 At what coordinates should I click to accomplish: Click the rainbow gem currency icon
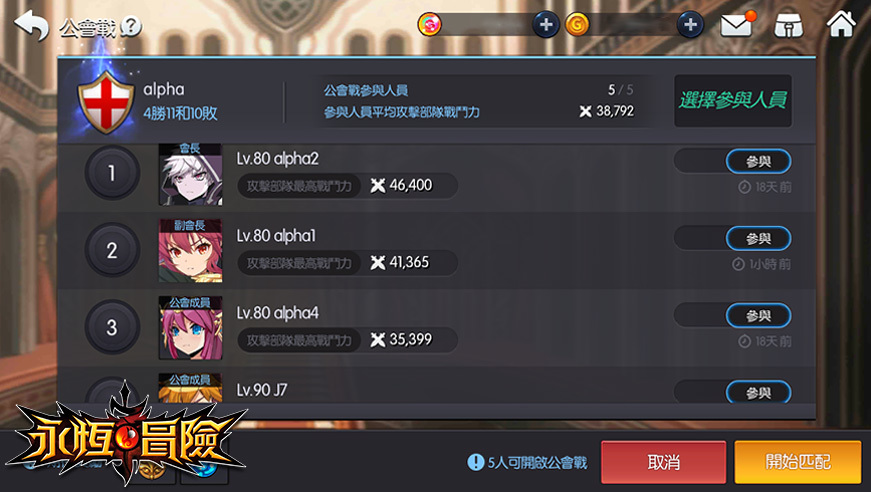[x=429, y=25]
